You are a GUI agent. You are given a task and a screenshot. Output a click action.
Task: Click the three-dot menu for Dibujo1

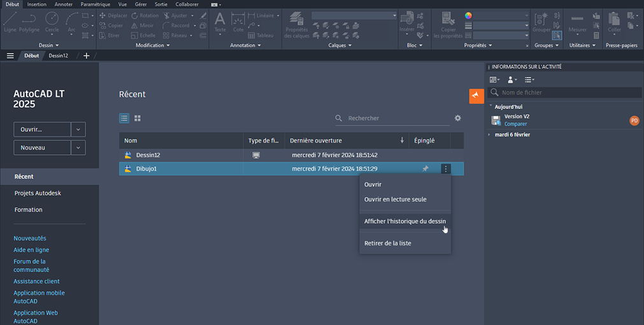(446, 168)
